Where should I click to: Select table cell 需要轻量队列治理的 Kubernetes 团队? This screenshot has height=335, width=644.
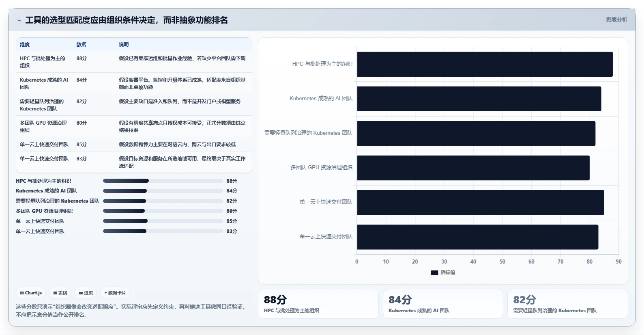(x=42, y=105)
